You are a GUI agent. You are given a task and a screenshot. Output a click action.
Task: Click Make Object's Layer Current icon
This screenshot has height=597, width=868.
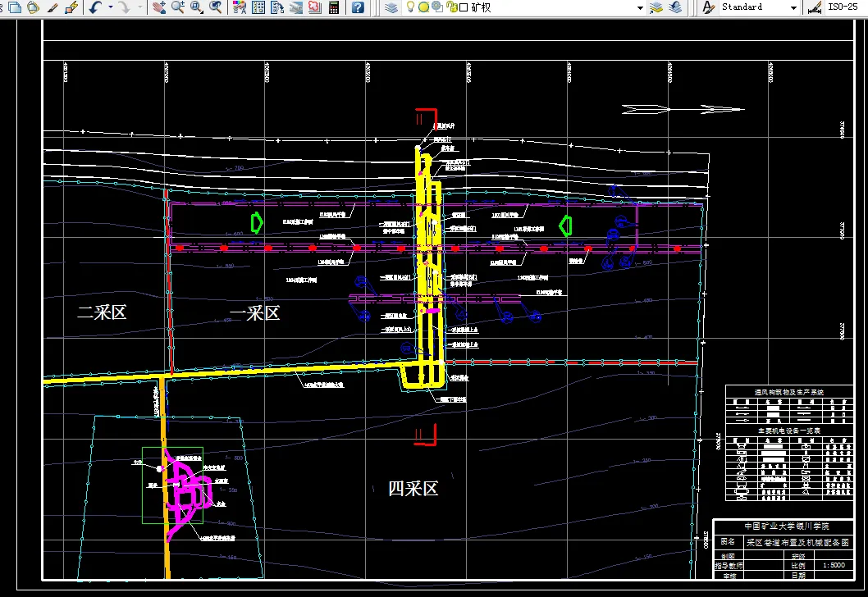[656, 7]
